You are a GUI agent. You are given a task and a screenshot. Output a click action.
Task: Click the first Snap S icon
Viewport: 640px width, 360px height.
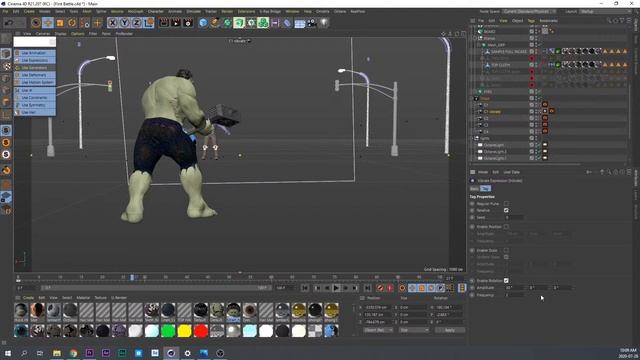pos(6,130)
